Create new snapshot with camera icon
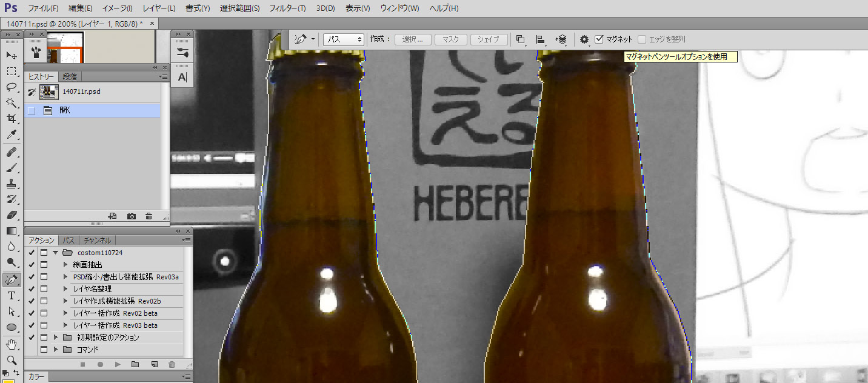868x383 pixels. coord(131,216)
